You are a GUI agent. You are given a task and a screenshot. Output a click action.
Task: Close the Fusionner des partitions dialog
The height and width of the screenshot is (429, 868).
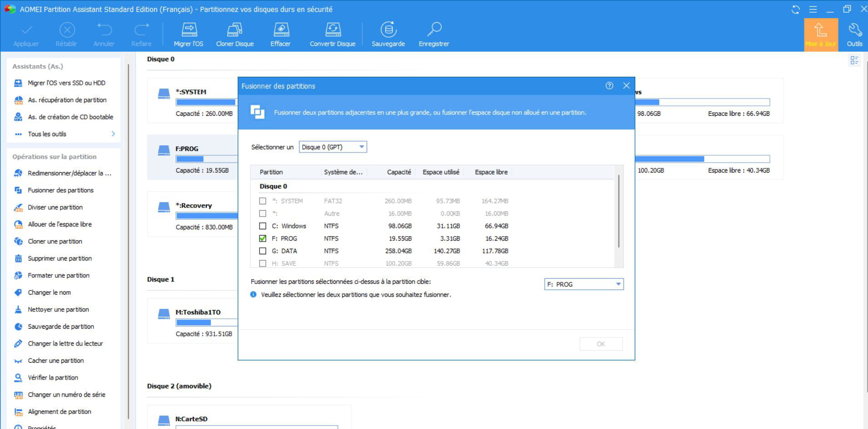tap(626, 86)
